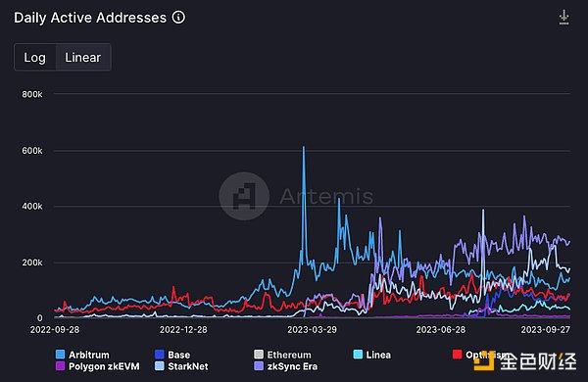Open the info icon beside Daily Active Addresses
588x382 pixels.
point(178,18)
